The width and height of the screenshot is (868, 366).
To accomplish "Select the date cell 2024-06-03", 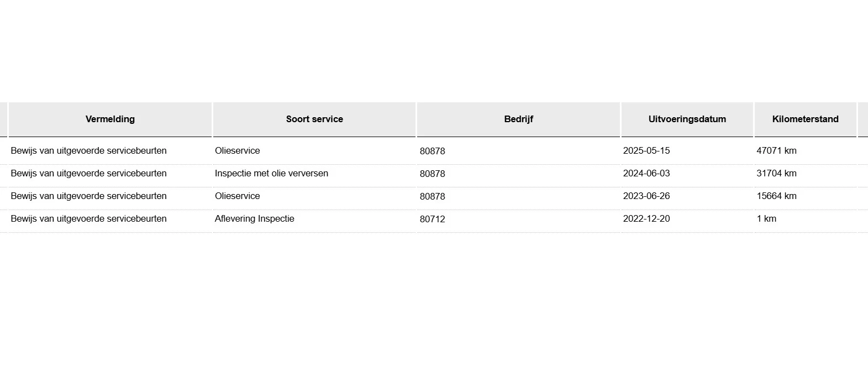I will 646,173.
